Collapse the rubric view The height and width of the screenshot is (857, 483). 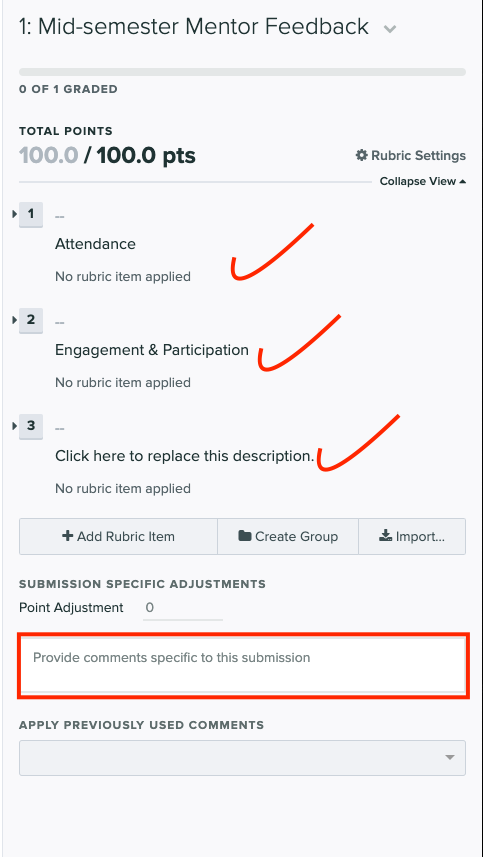pyautogui.click(x=423, y=181)
